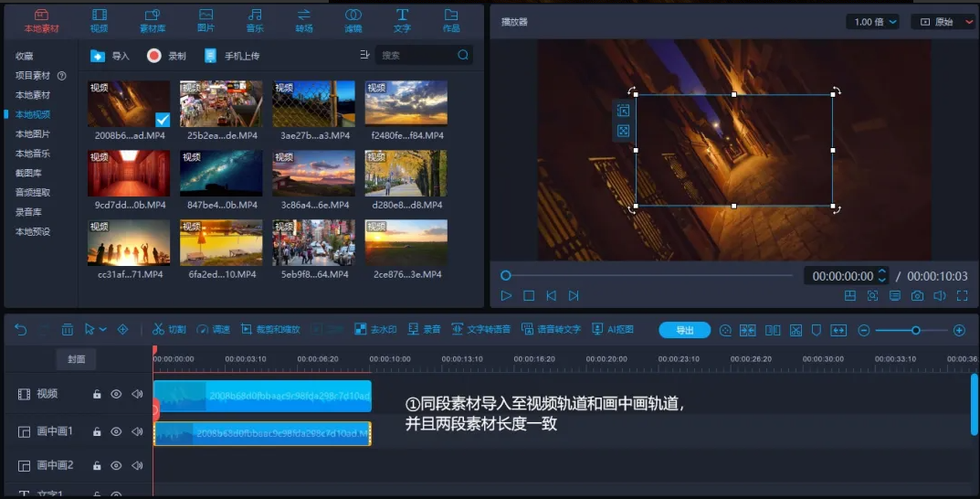
Task: Open the 调速 speed adjustment tool
Action: tap(213, 330)
